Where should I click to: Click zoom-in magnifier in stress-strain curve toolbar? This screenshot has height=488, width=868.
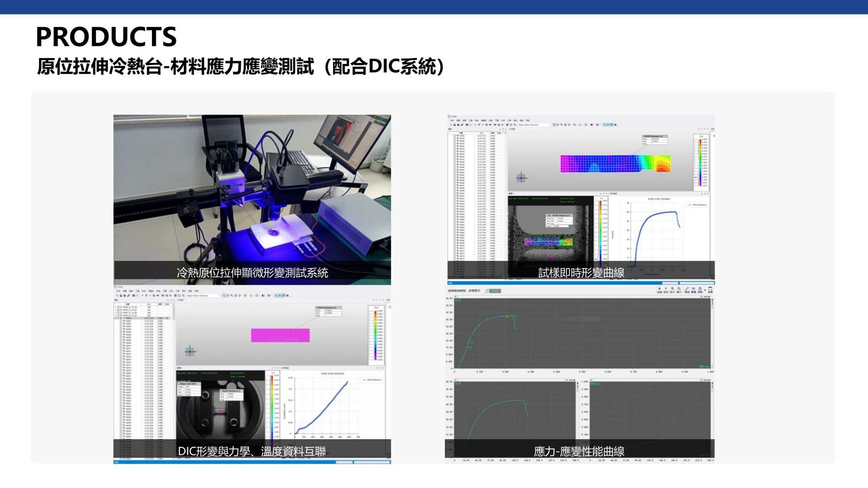pos(673,289)
